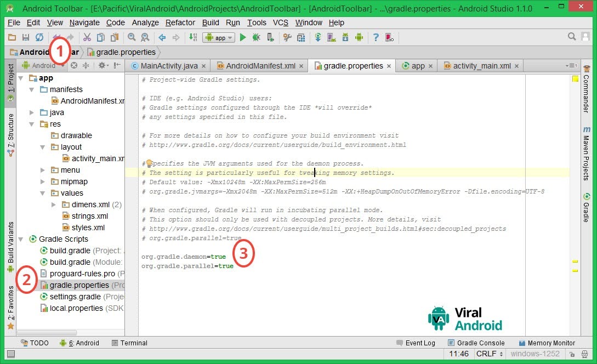Click the last red toolbar icon
Viewport: 597px width, 364px height.
pyautogui.click(x=389, y=37)
